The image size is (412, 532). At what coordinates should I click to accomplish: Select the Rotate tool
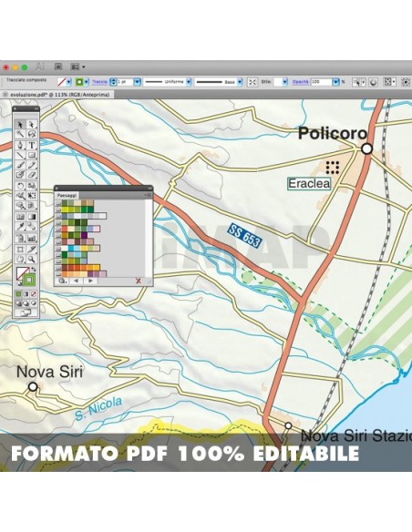pos(20,186)
